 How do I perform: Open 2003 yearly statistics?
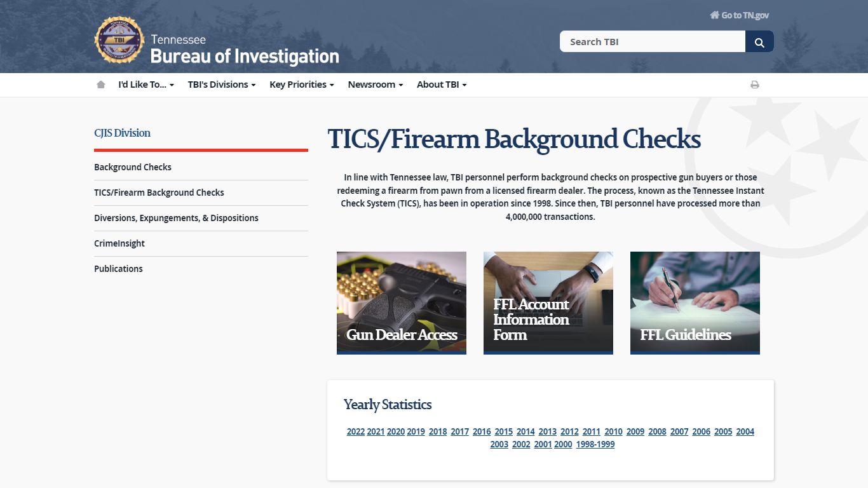499,444
